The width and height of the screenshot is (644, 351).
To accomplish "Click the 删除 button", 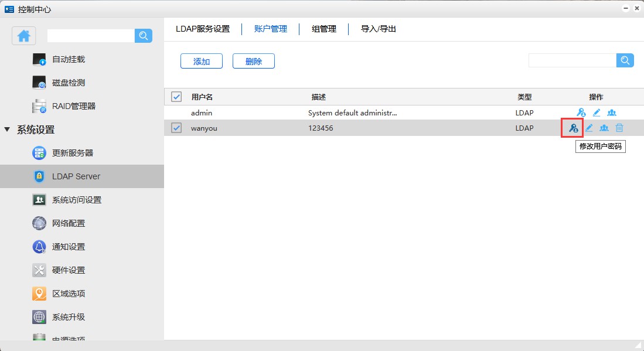I will pos(253,61).
